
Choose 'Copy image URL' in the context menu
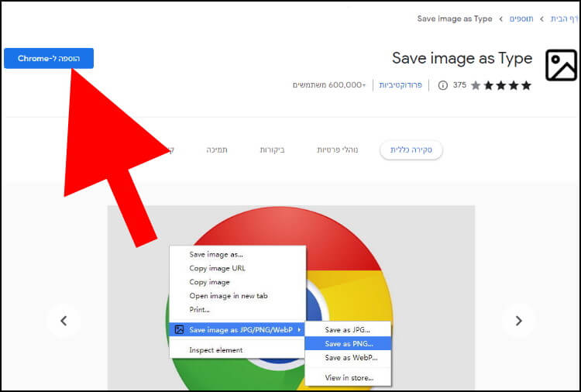point(238,268)
